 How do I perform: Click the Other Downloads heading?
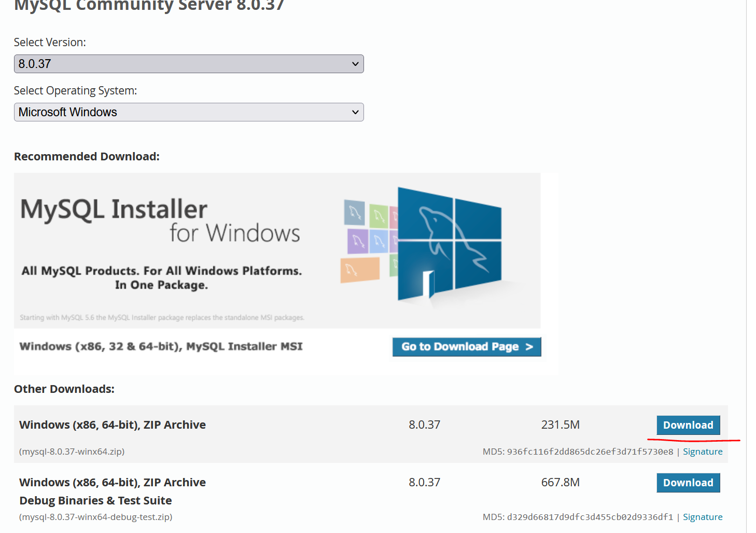(64, 389)
